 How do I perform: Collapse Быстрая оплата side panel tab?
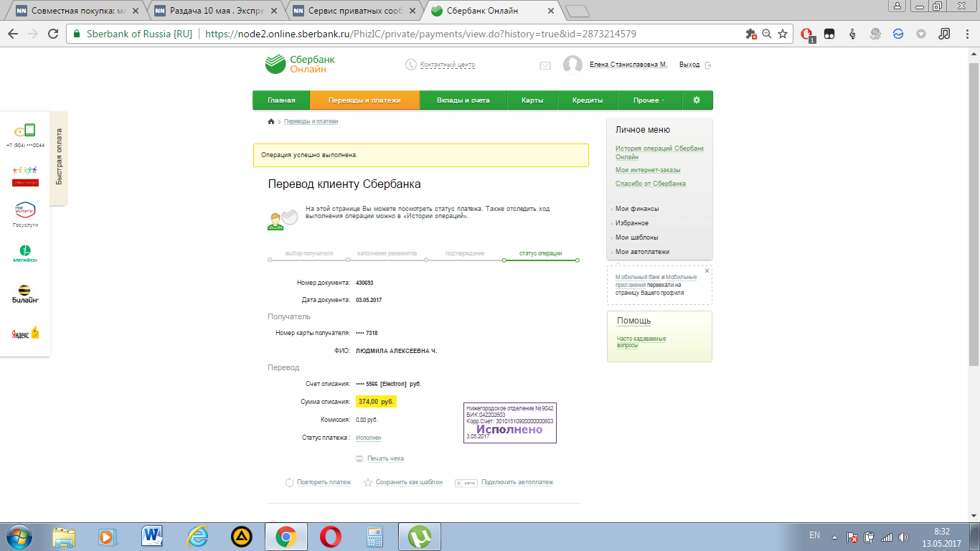point(59,156)
